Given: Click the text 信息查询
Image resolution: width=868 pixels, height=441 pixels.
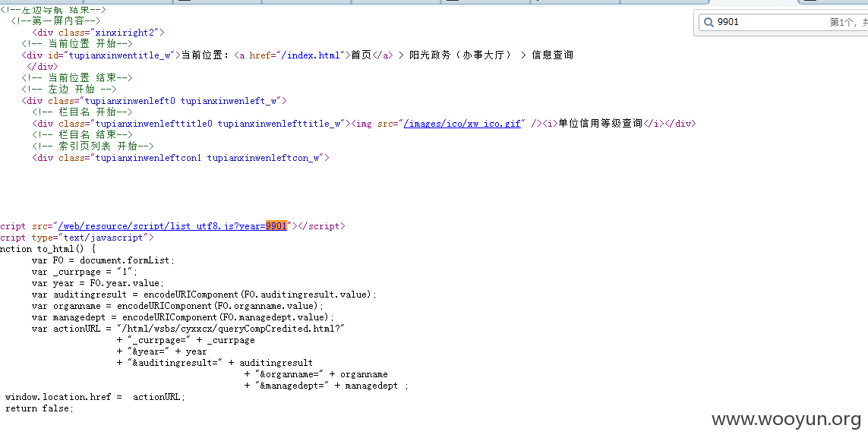Looking at the screenshot, I should tap(552, 55).
